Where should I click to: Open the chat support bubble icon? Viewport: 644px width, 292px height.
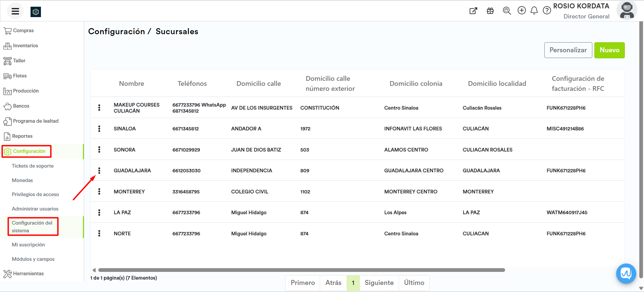point(626,274)
